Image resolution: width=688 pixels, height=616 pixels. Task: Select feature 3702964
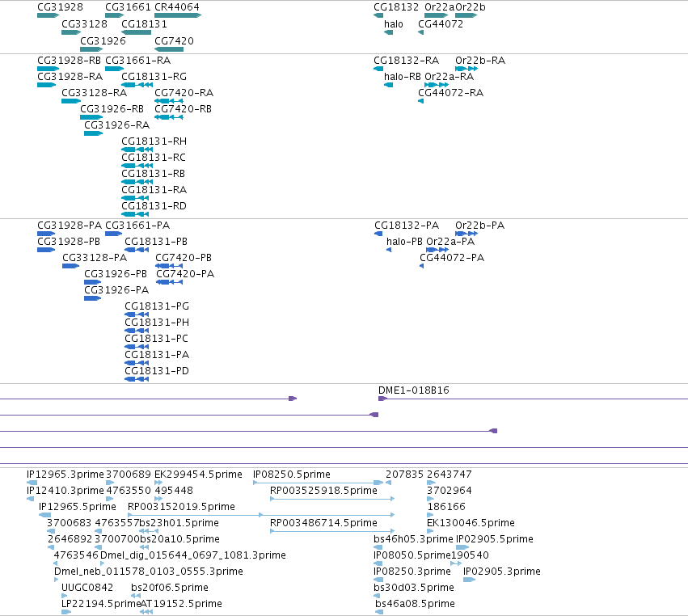[x=430, y=499]
